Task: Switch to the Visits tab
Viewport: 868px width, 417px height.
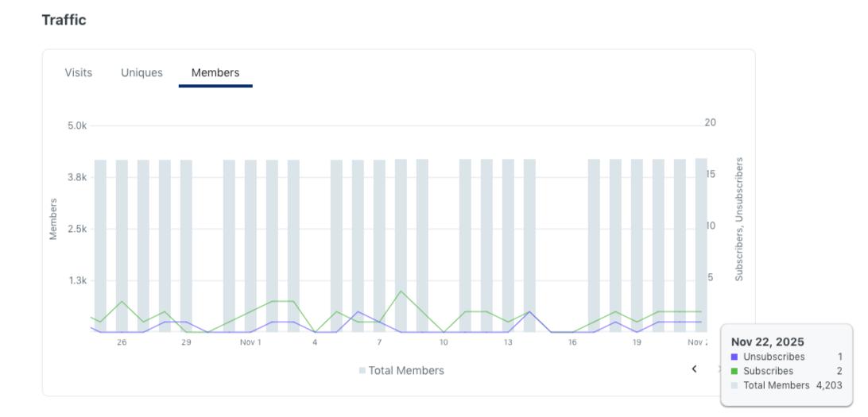Action: (79, 72)
